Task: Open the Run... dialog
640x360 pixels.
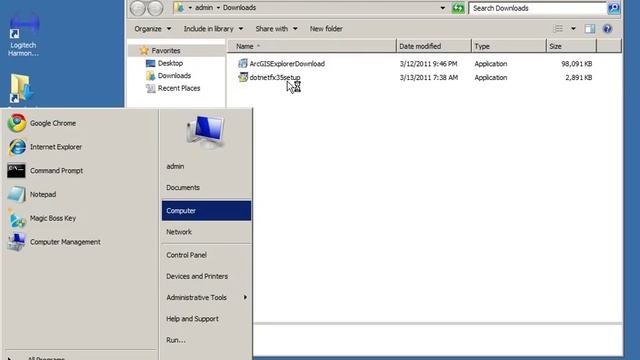Action: [x=176, y=340]
